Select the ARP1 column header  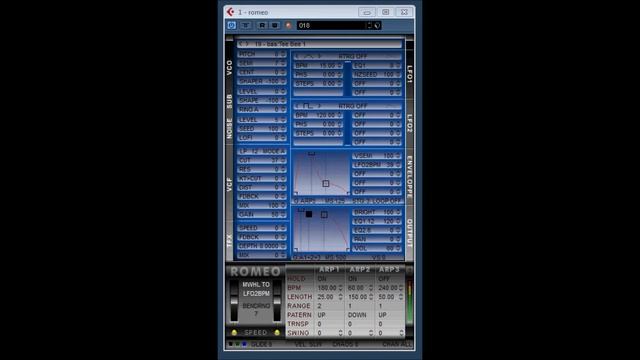pos(329,269)
